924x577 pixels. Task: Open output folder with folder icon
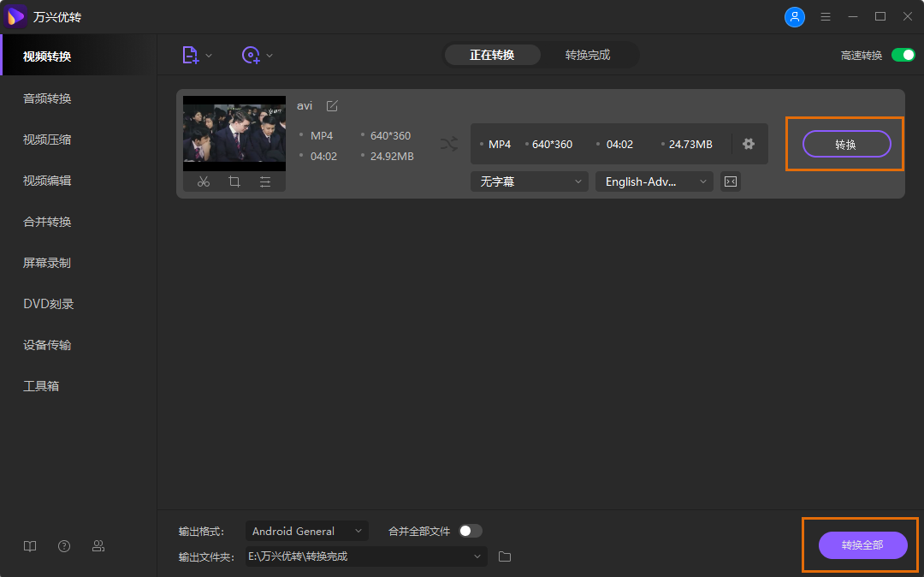(x=505, y=556)
